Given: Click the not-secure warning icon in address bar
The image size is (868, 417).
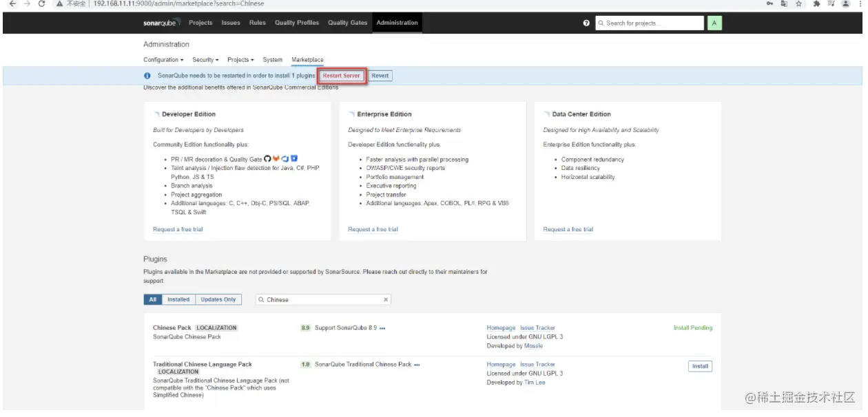Looking at the screenshot, I should point(61,3).
